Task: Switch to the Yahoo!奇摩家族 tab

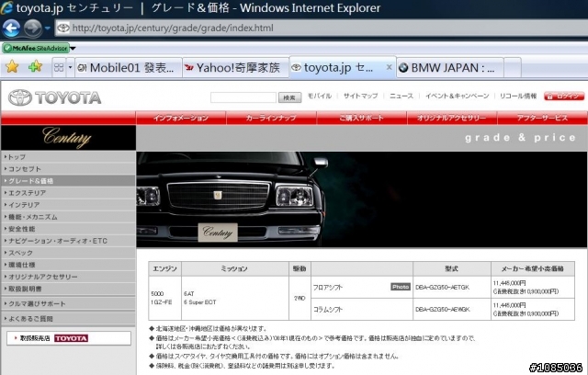Action: click(x=236, y=68)
